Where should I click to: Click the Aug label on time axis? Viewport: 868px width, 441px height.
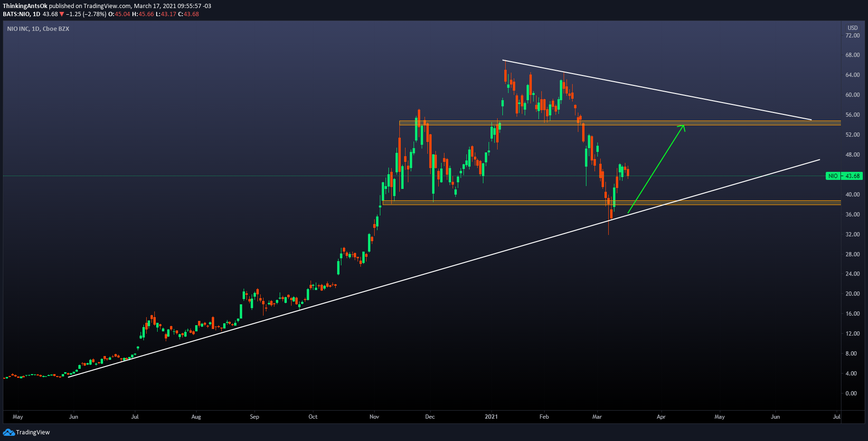[x=196, y=417]
